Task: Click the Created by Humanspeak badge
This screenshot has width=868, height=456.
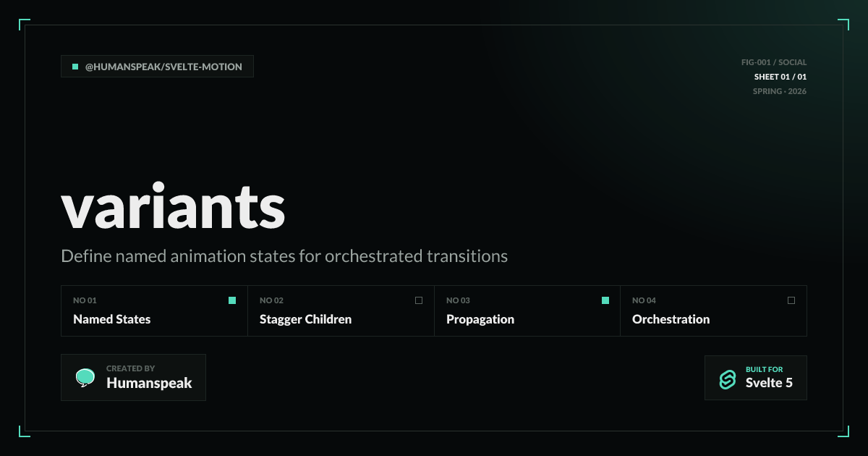Action: (x=134, y=378)
